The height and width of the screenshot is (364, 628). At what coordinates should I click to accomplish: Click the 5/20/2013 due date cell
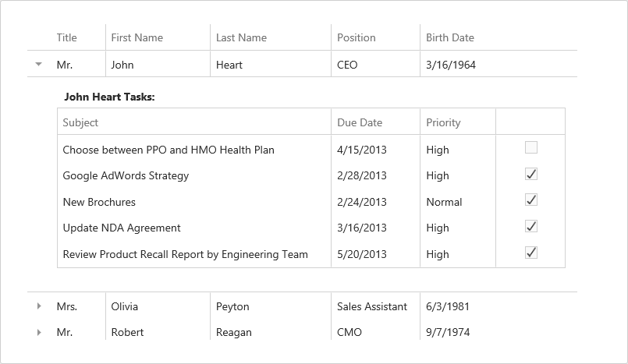pos(362,254)
